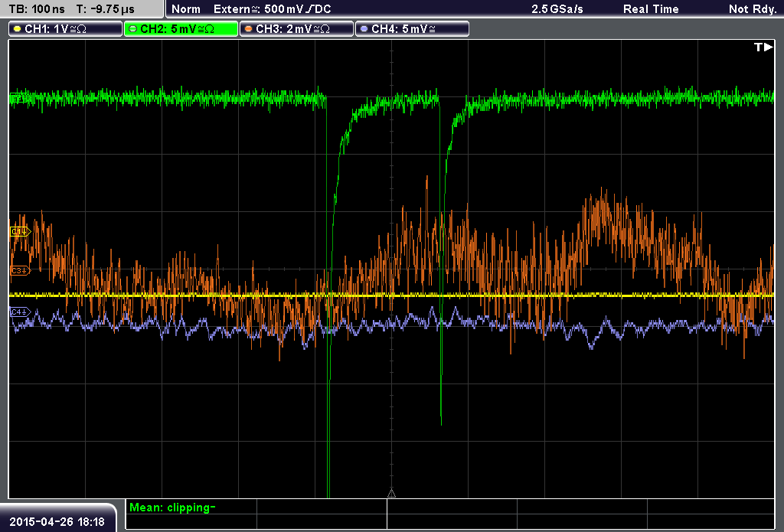Click the yellow dot in CH1 tab
This screenshot has height=532, width=784.
[17, 29]
